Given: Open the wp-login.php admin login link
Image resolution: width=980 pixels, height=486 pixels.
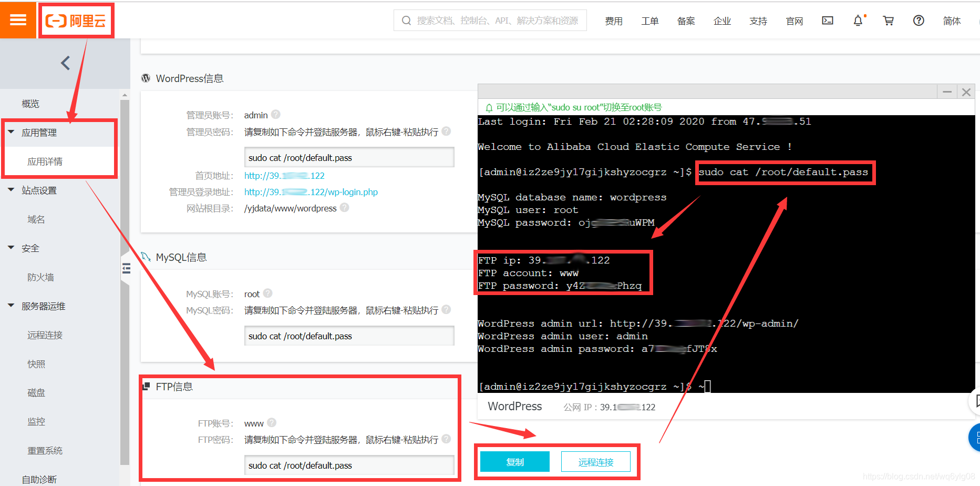Looking at the screenshot, I should point(311,192).
